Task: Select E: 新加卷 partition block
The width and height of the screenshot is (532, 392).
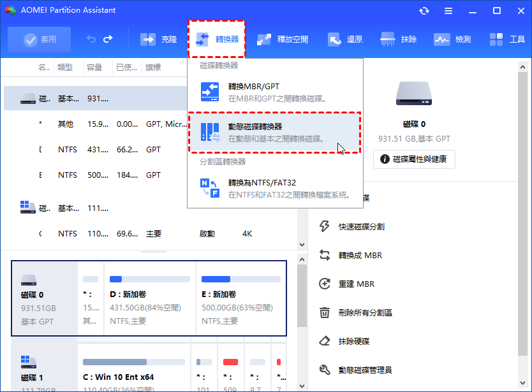Action: coord(241,298)
